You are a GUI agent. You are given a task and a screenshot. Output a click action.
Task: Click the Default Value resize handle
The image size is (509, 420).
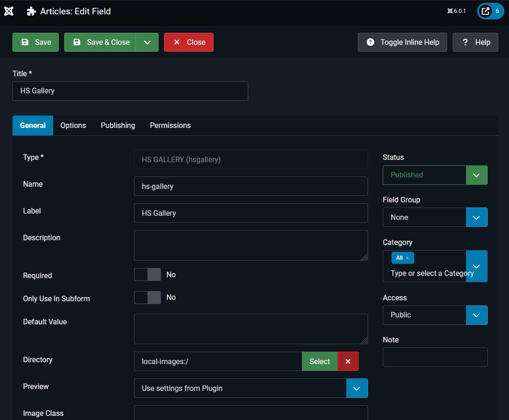(x=364, y=340)
